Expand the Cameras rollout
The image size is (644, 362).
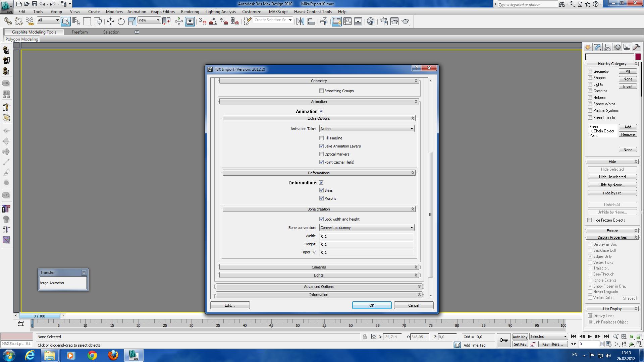point(319,267)
